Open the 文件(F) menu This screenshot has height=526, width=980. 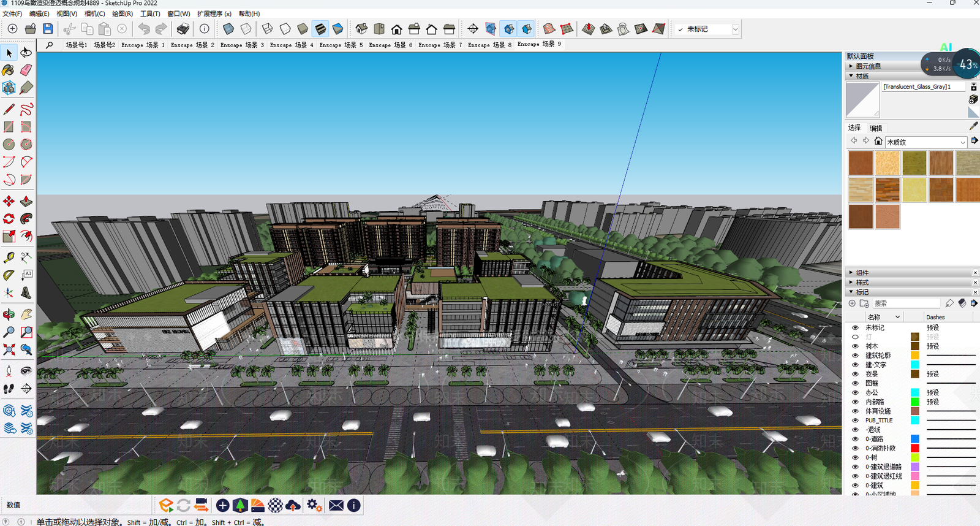pyautogui.click(x=12, y=13)
